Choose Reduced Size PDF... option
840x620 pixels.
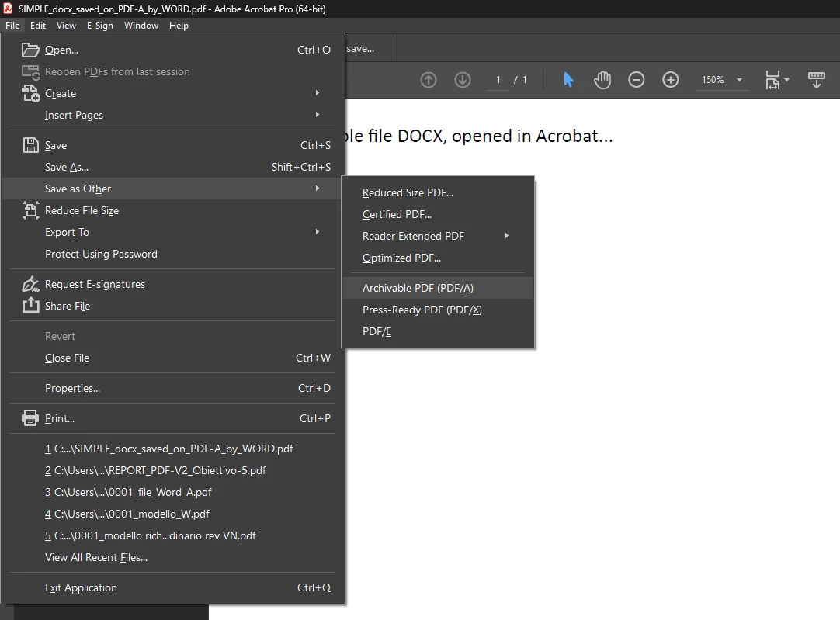click(438, 192)
